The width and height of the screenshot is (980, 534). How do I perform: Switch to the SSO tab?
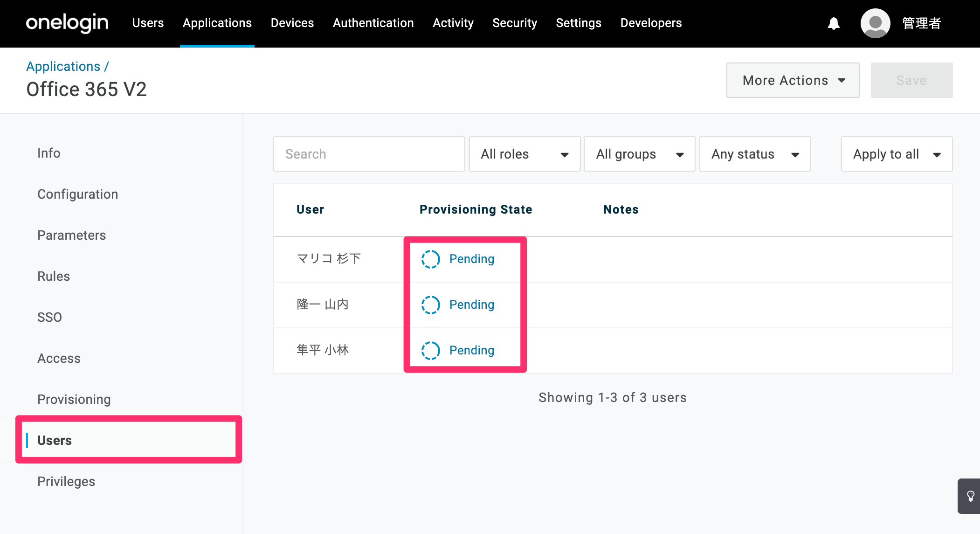49,317
